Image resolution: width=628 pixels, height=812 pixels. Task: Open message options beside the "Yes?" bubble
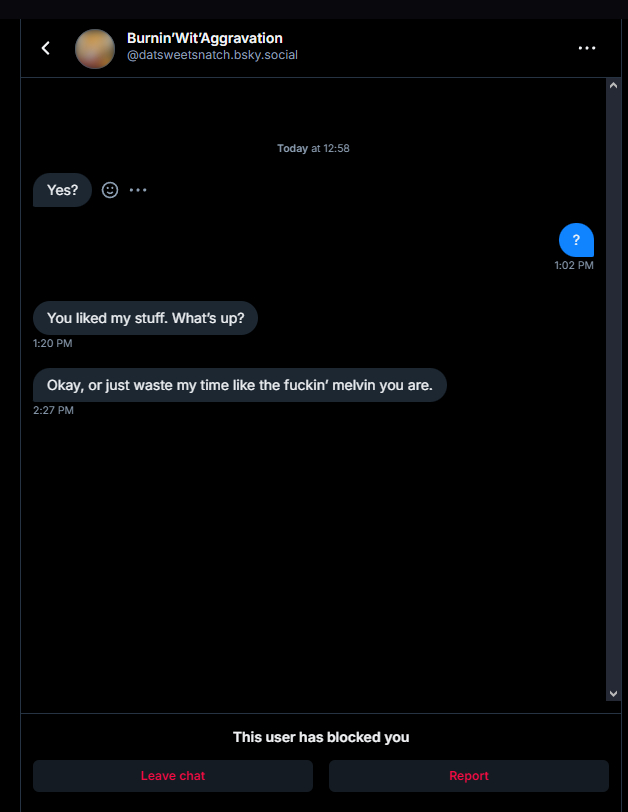click(138, 190)
